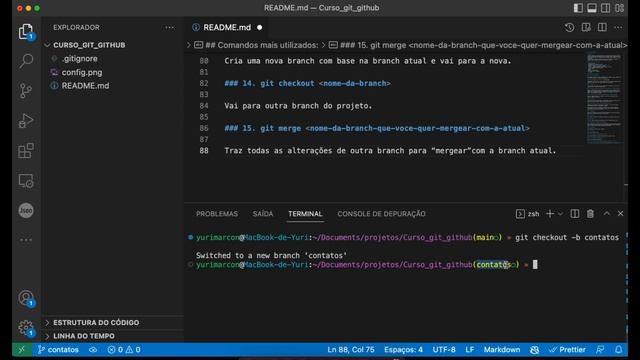Select the README.md editor tab

tap(227, 27)
